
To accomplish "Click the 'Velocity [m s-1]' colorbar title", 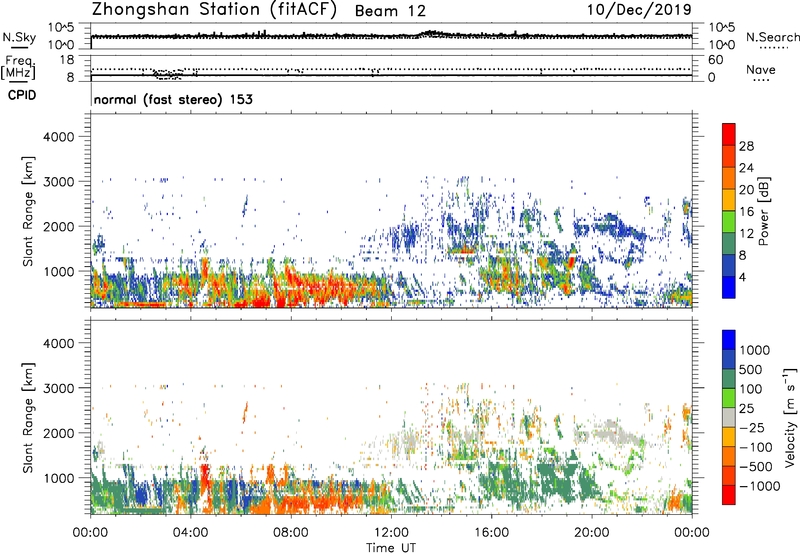I will (790, 417).
